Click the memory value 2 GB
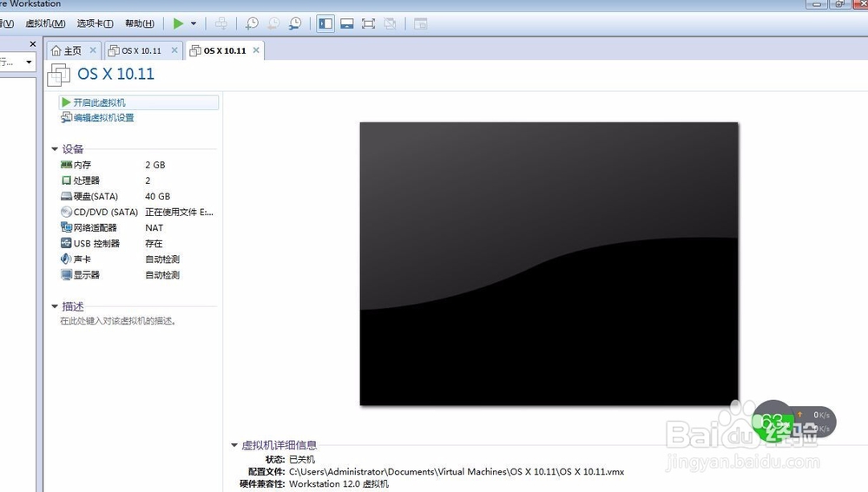Viewport: 868px width, 492px height. pos(155,165)
